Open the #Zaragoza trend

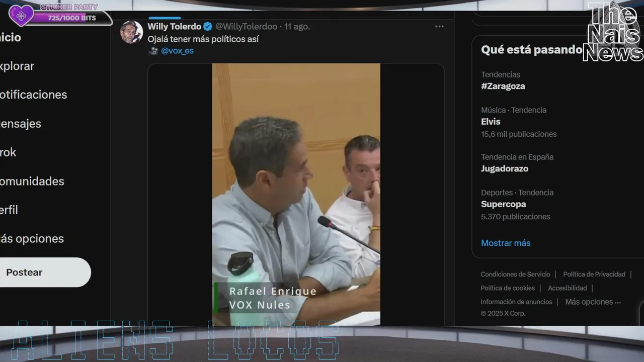click(503, 86)
